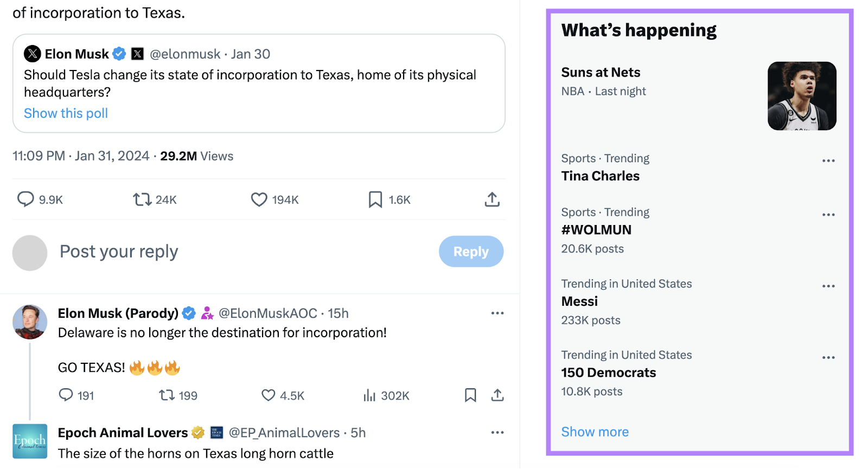Click the Post your reply field
This screenshot has height=469, width=868.
[x=119, y=251]
